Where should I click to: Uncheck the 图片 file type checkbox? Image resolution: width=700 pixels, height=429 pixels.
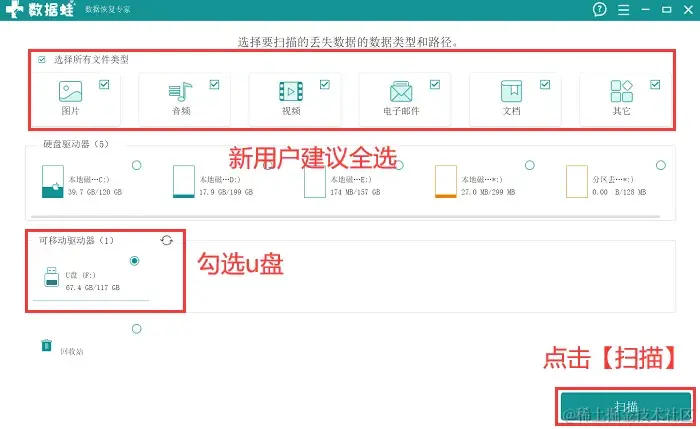104,84
